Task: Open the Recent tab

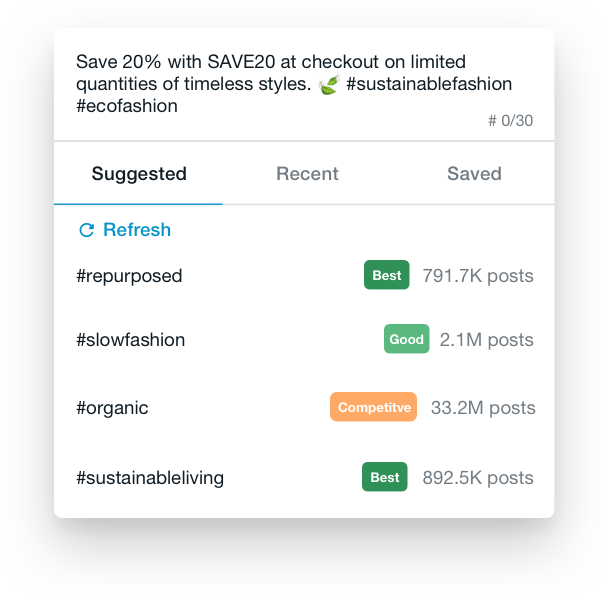Action: click(307, 174)
